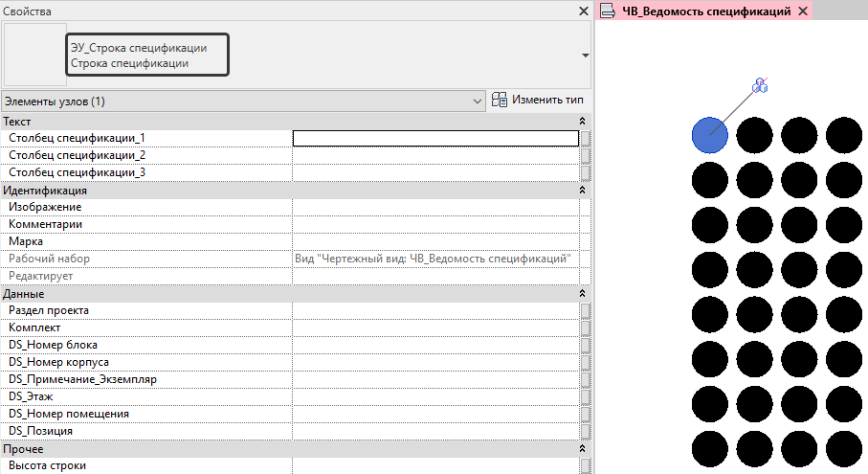868x474 pixels.
Task: Click the associate parameter button for Столбец спецификации_3
Action: [586, 172]
